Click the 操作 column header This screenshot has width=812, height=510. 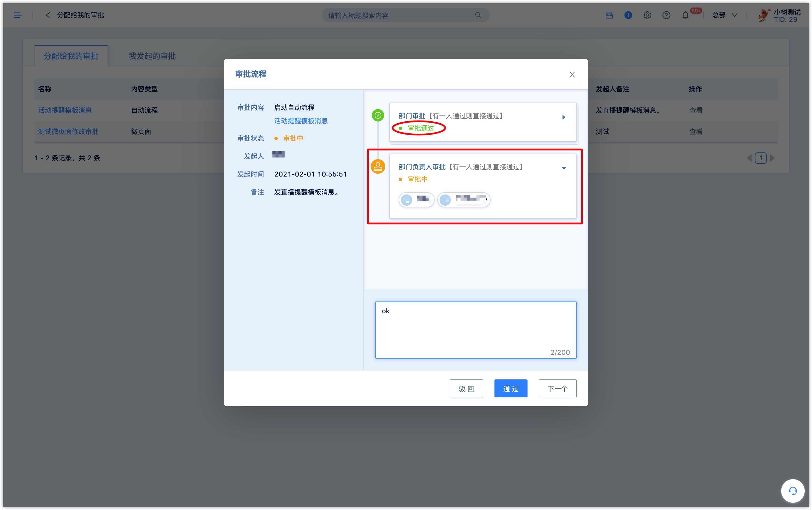pyautogui.click(x=696, y=89)
